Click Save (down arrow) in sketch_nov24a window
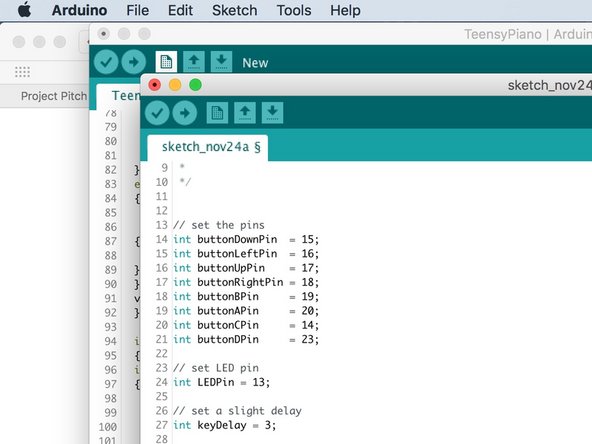Screen dimensions: 592x444 pyautogui.click(x=272, y=113)
